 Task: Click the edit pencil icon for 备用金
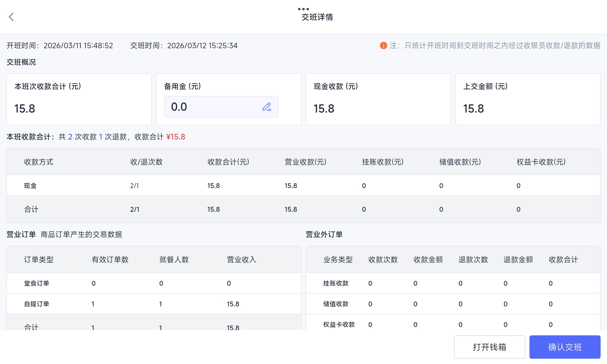pyautogui.click(x=267, y=107)
